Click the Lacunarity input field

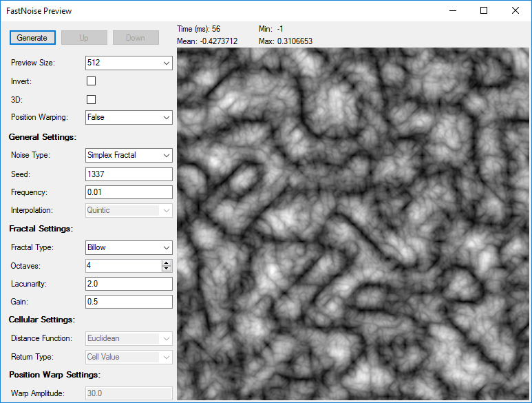[129, 284]
